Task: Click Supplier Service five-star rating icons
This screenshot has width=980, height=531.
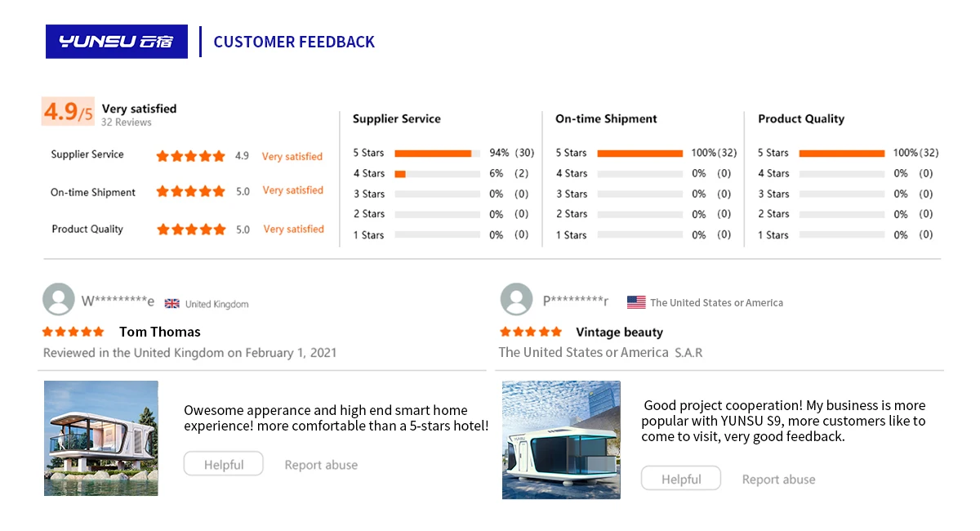Action: (190, 156)
